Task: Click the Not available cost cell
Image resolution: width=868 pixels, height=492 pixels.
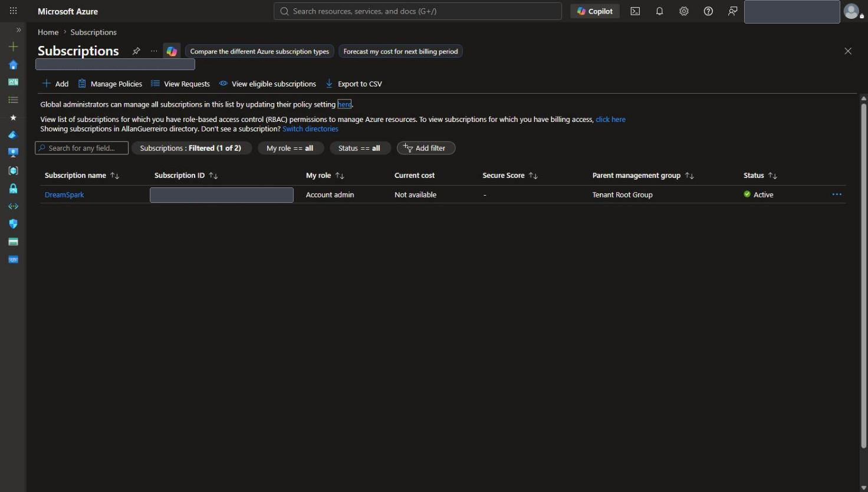Action: (x=415, y=195)
